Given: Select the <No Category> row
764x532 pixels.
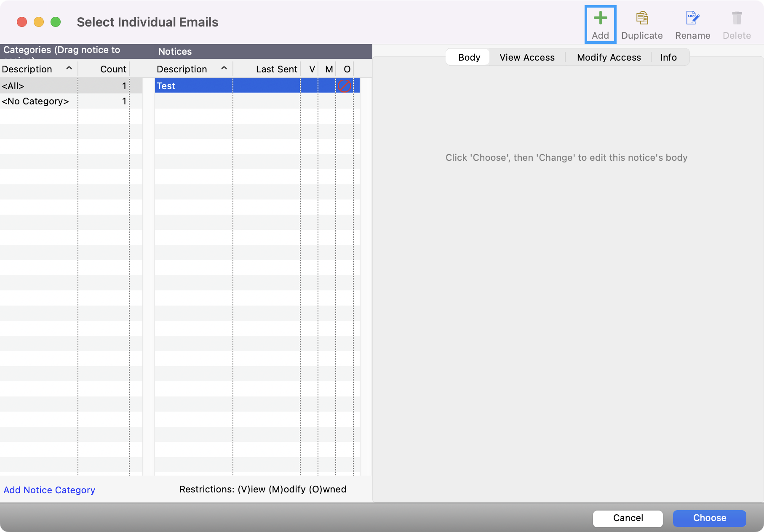Looking at the screenshot, I should (38, 101).
